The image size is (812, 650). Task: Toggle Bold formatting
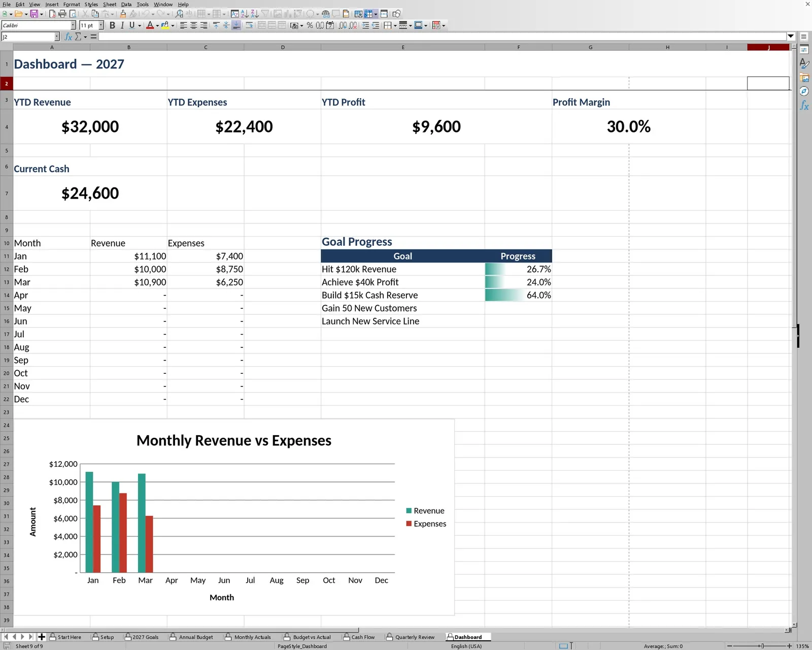click(112, 25)
